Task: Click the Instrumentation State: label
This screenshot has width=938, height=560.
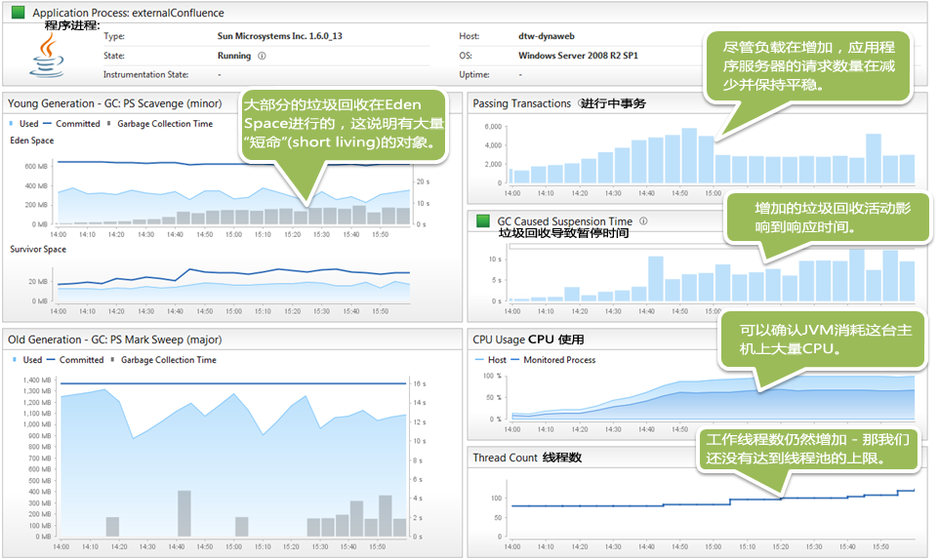Action: pyautogui.click(x=146, y=75)
